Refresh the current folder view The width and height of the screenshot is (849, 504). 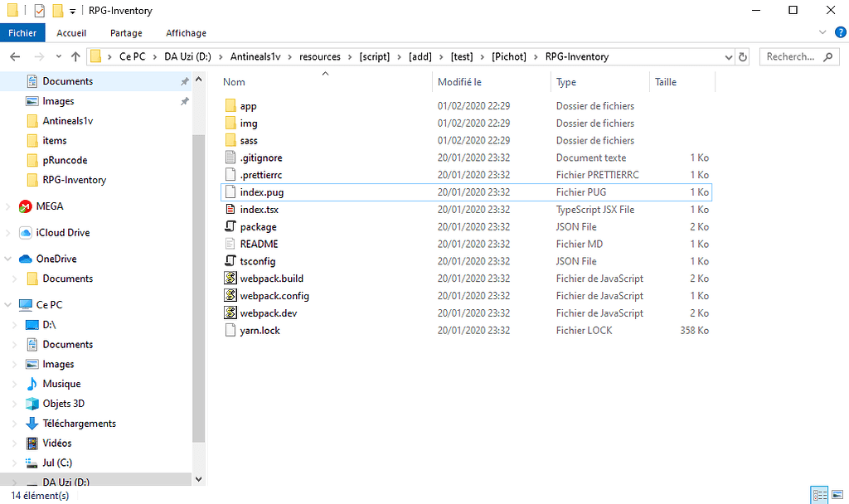point(743,57)
